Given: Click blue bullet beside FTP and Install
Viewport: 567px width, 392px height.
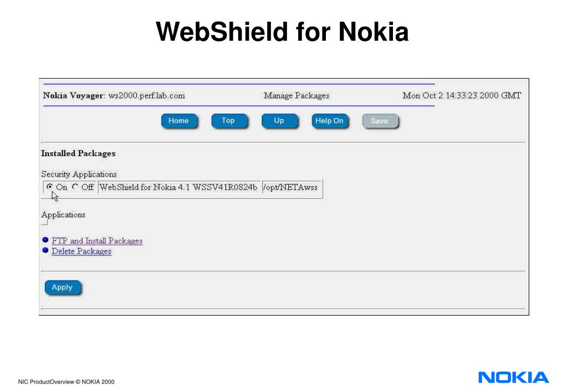Looking at the screenshot, I should tap(45, 240).
